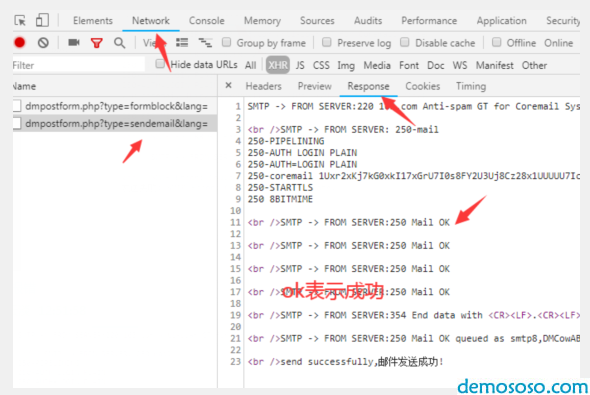Image resolution: width=590 pixels, height=395 pixels.
Task: Activate the inspect element picker icon
Action: coord(20,20)
